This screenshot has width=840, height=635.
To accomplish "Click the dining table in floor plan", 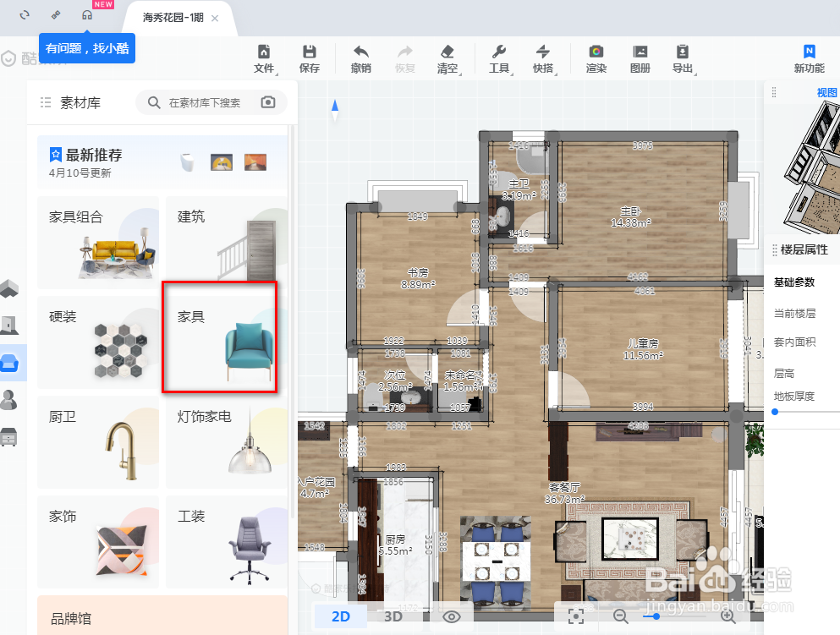I will pos(496,561).
